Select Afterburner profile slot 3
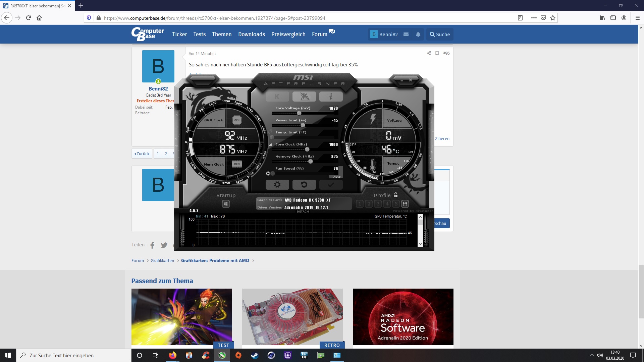 pyautogui.click(x=378, y=204)
